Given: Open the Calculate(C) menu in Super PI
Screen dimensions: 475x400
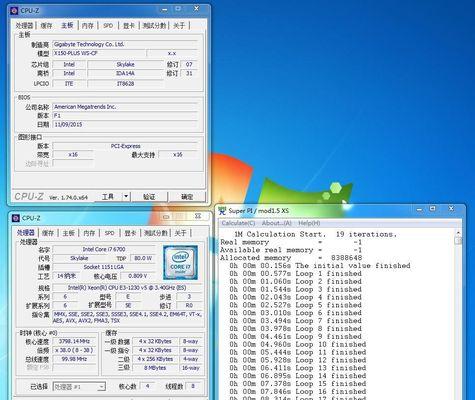Looking at the screenshot, I should pyautogui.click(x=238, y=223).
